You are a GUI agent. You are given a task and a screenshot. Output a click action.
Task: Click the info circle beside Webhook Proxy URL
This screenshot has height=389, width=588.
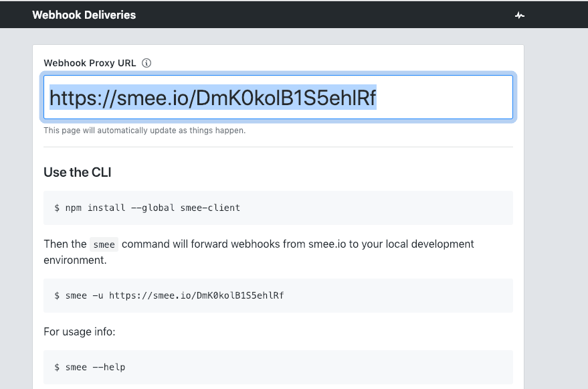[146, 63]
